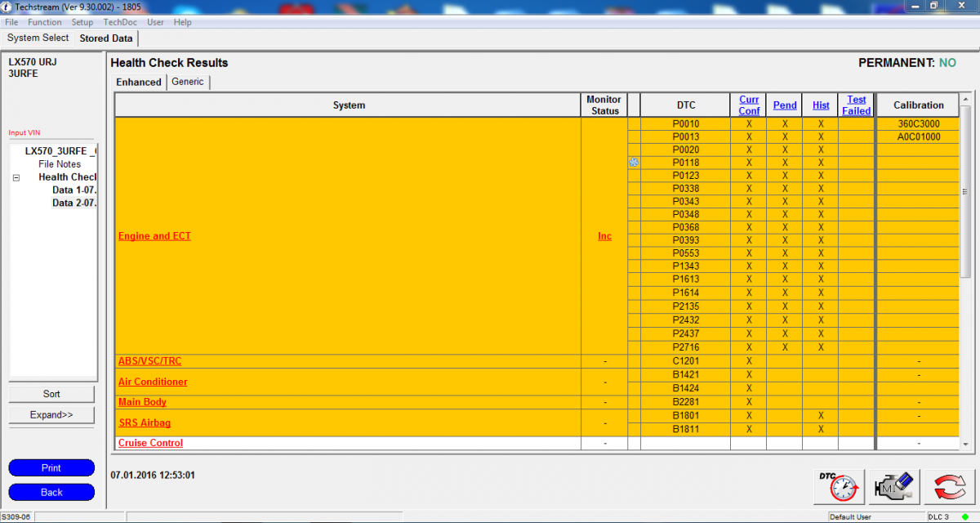Open the File menu
980x523 pixels.
tap(11, 22)
